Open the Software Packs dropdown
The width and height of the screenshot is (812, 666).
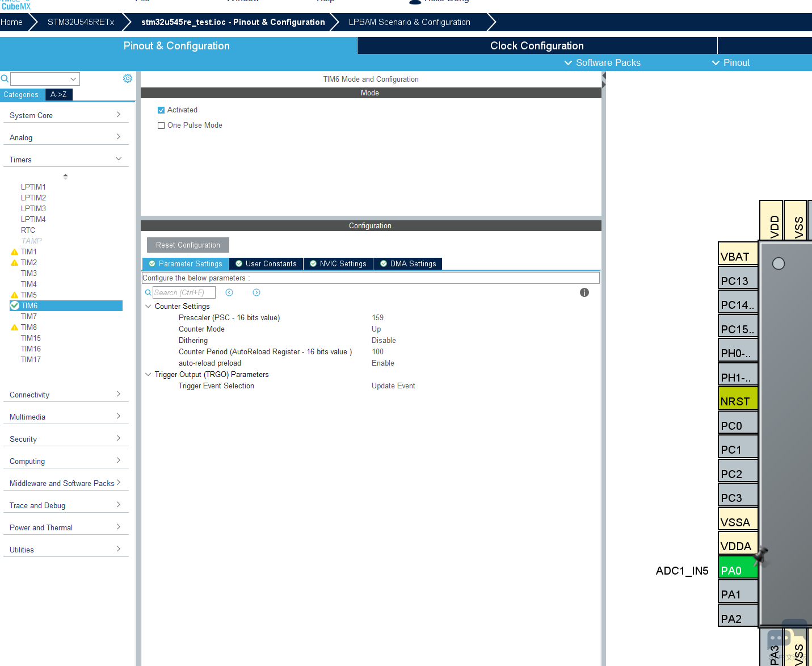[x=602, y=62]
